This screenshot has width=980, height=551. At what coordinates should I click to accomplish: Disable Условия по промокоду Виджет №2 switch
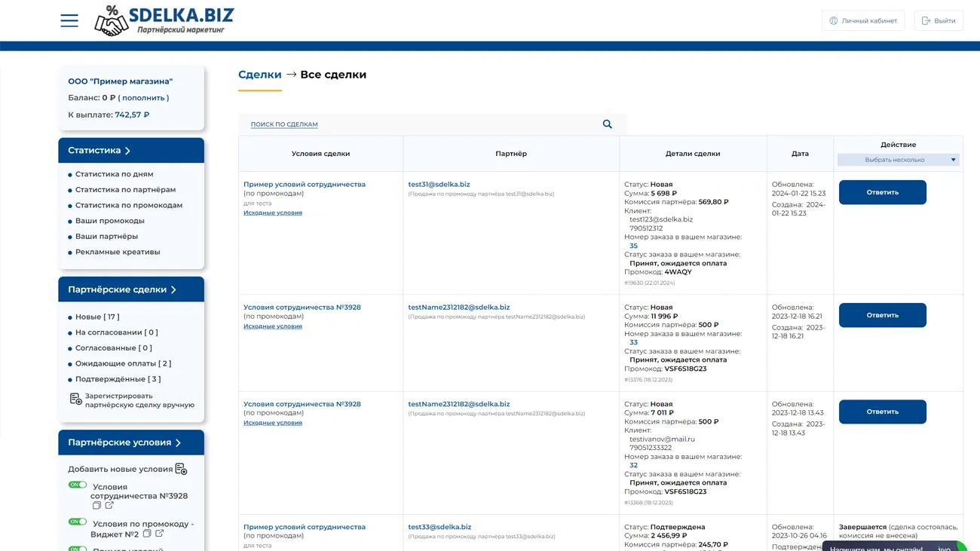click(x=77, y=522)
